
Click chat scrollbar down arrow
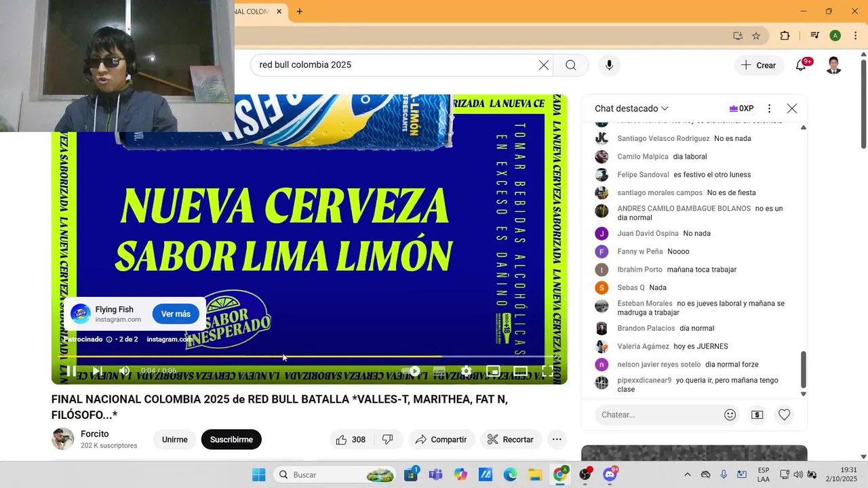tap(804, 394)
